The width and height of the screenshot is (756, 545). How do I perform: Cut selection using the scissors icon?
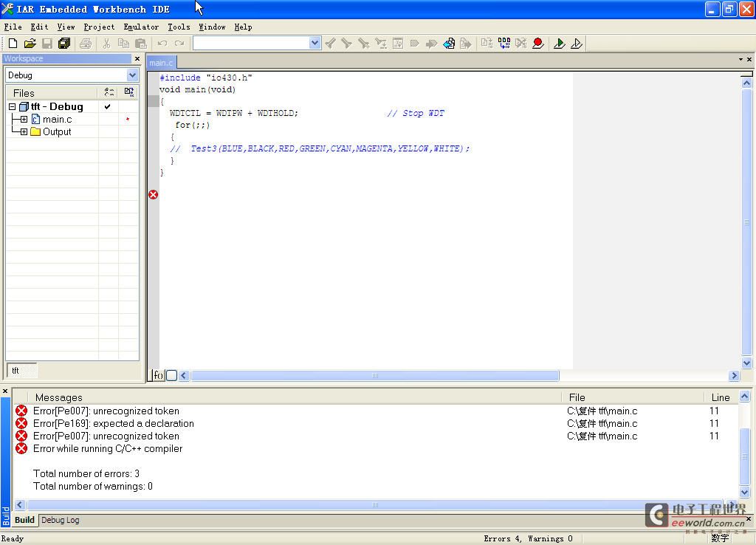pyautogui.click(x=106, y=44)
